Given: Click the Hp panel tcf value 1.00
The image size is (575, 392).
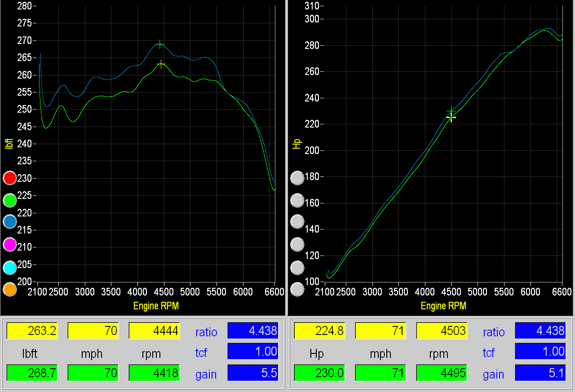Looking at the screenshot, I should coord(540,352).
